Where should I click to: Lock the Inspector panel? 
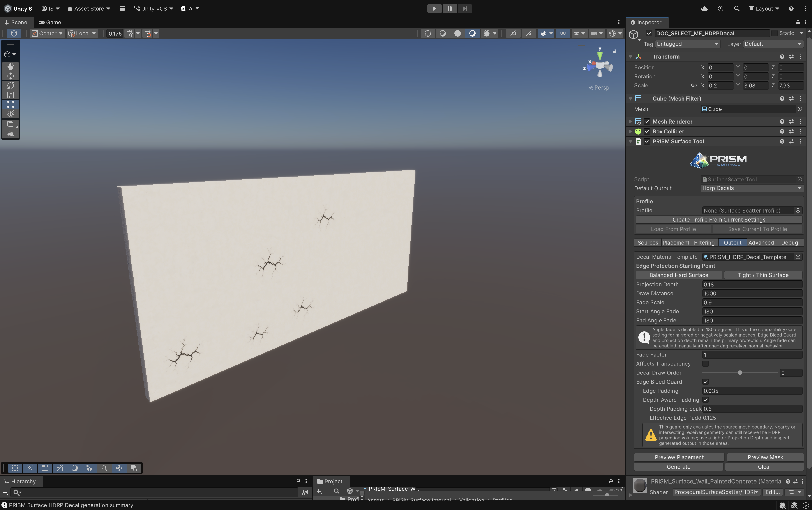[798, 22]
